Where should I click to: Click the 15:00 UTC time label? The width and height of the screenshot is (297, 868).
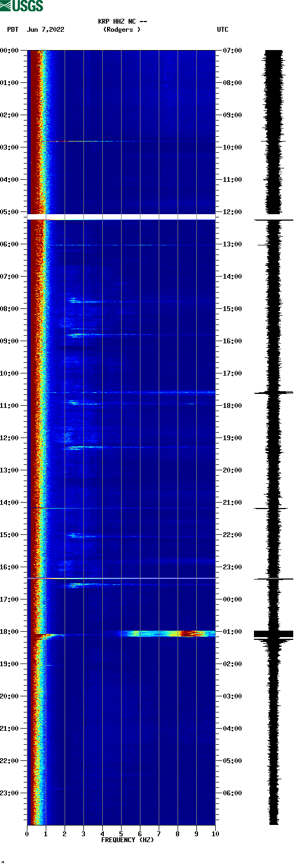[232, 309]
